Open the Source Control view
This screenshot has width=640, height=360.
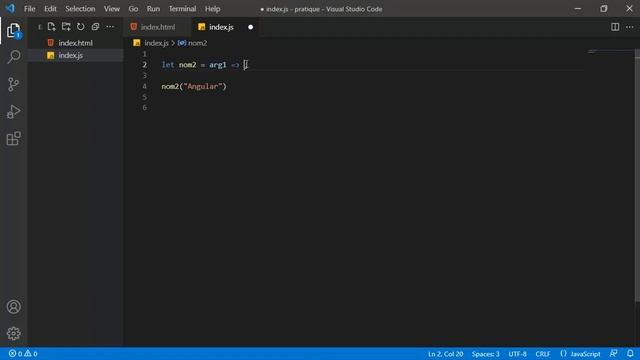13,84
